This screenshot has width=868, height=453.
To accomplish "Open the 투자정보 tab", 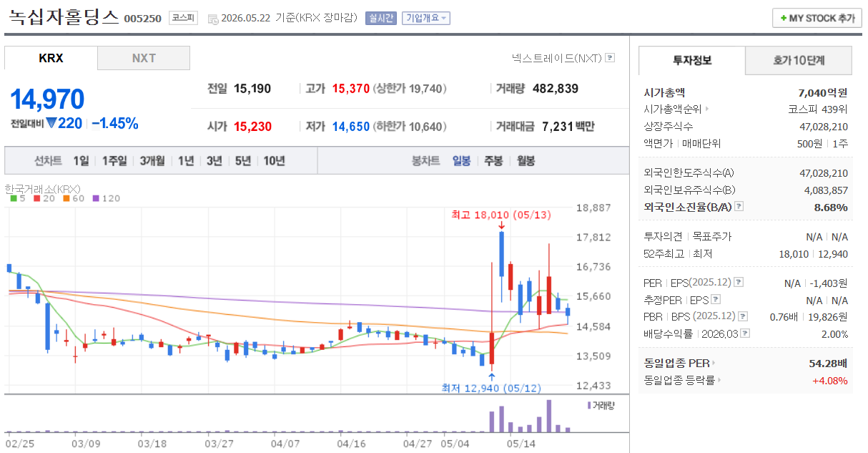I will pos(692,60).
